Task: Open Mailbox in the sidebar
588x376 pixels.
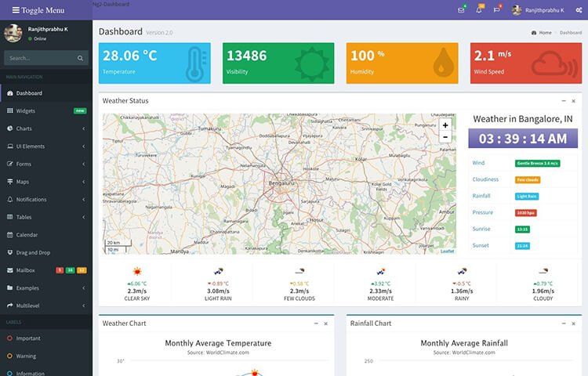Action: pyautogui.click(x=46, y=270)
